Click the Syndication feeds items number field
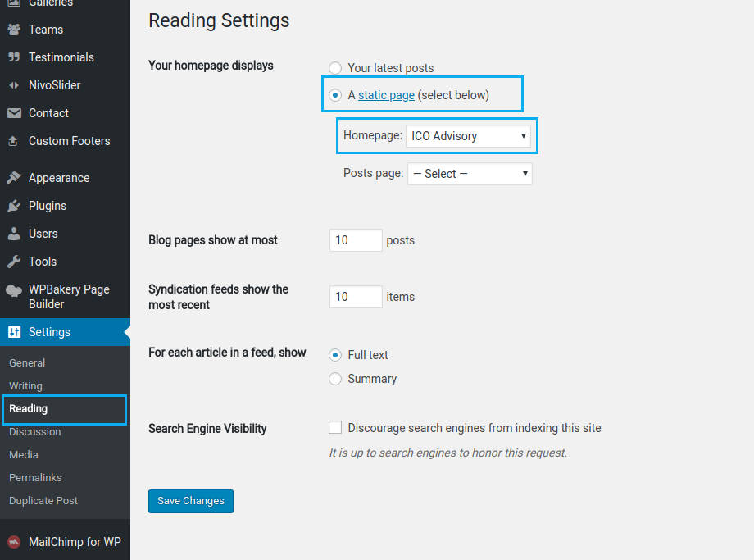Viewport: 754px width, 560px height. [356, 297]
